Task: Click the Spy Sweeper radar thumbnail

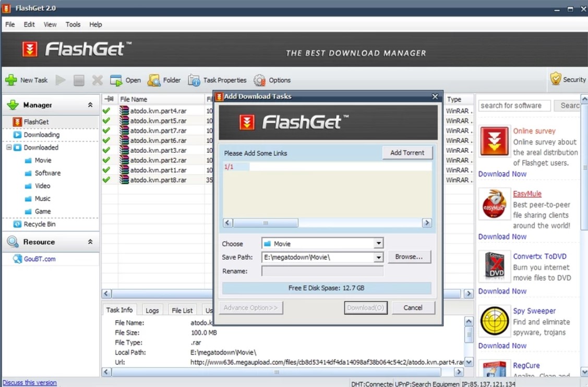Action: [x=494, y=321]
